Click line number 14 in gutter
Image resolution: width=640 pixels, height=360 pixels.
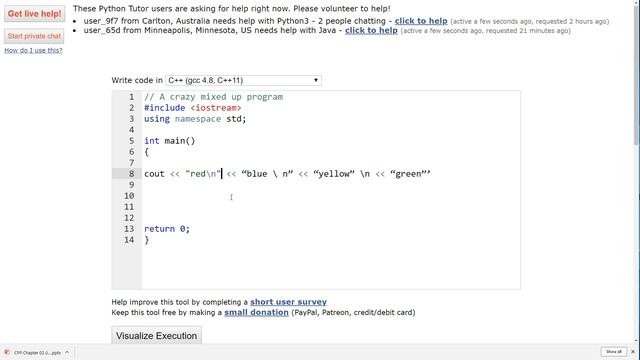coord(129,240)
